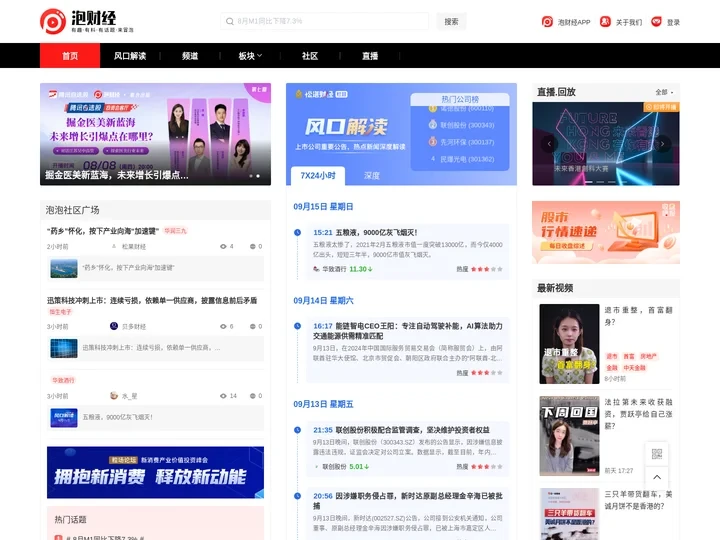Click comment icon on 药乡怀化 post

[253, 247]
